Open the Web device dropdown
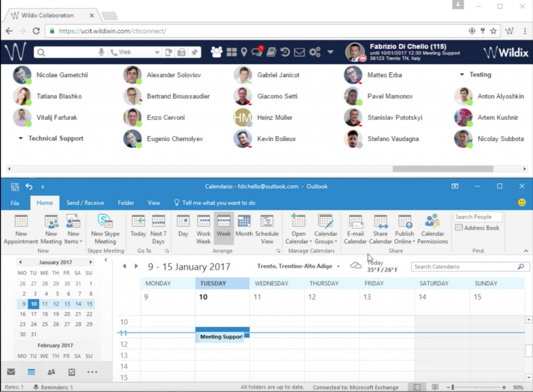 pos(157,53)
